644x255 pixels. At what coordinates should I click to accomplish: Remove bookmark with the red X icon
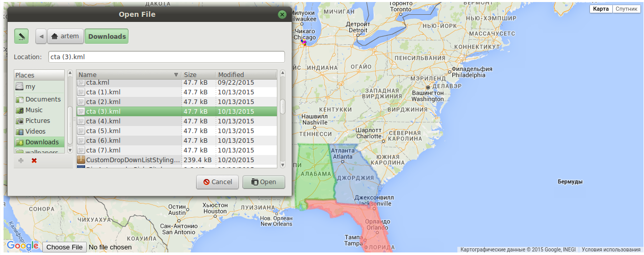coord(34,161)
